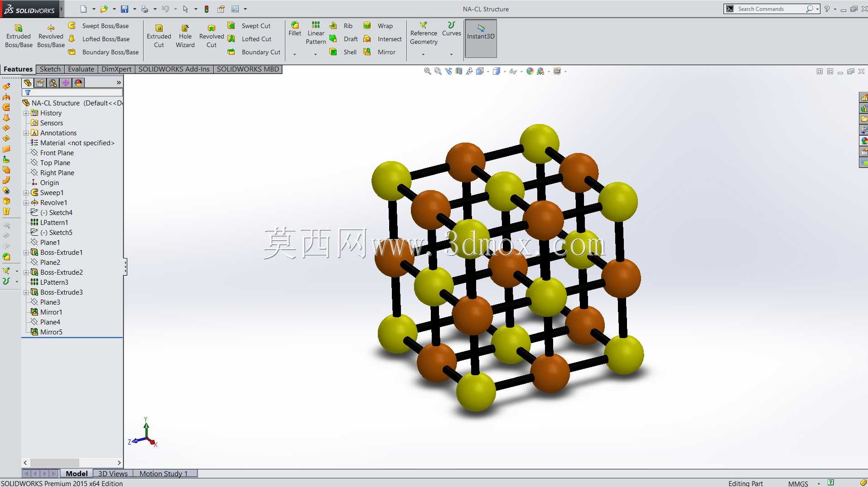Open the ConfigurationManager panel tab
The image size is (868, 487).
(53, 83)
